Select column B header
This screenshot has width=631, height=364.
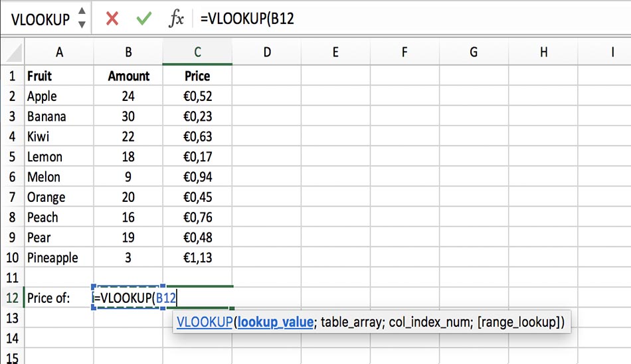point(128,52)
